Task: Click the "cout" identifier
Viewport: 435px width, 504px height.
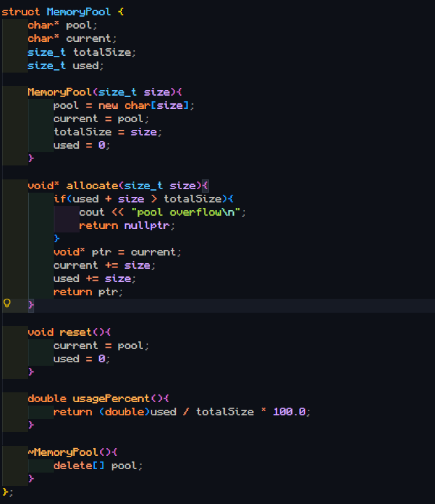Action: pyautogui.click(x=92, y=212)
